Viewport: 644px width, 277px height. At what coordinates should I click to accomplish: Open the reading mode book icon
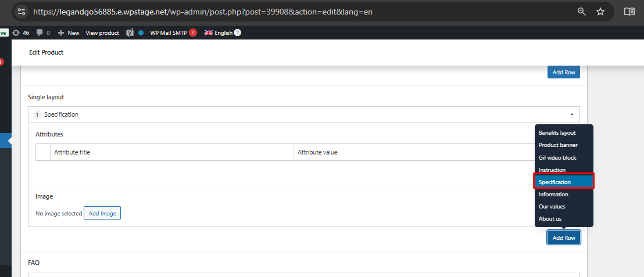point(629,12)
